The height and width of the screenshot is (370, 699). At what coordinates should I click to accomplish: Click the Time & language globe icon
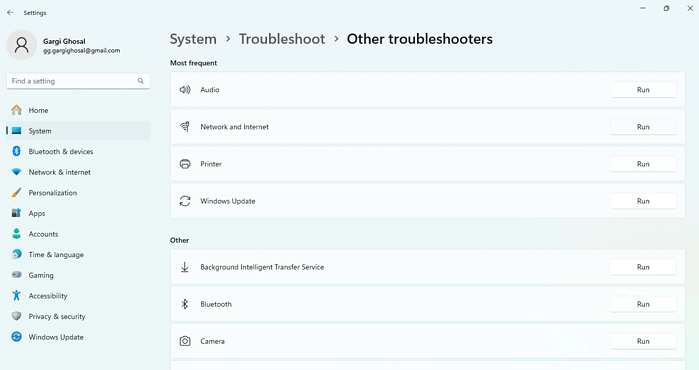point(16,254)
